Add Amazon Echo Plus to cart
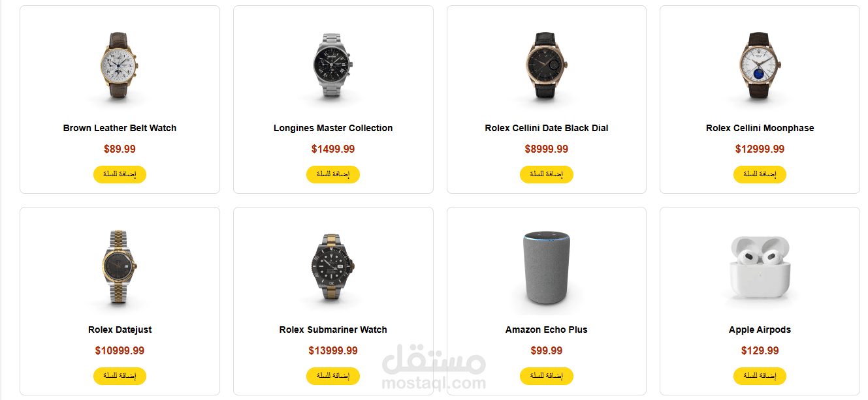Screen dimensions: 868x400 tap(547, 376)
